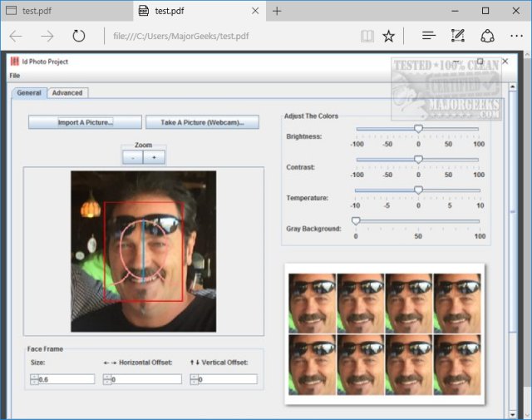This screenshot has width=532, height=420.
Task: Click Take A Picture (Webcam) button
Action: click(202, 122)
